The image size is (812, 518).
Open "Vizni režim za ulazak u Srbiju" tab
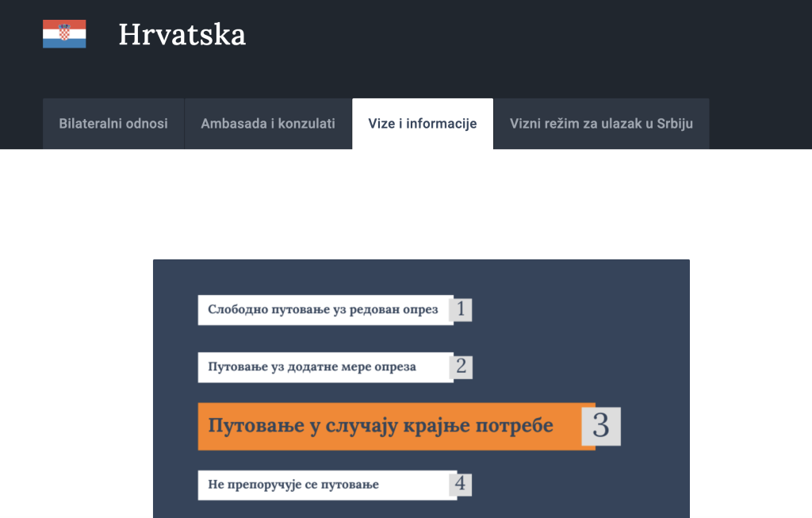[x=601, y=124]
